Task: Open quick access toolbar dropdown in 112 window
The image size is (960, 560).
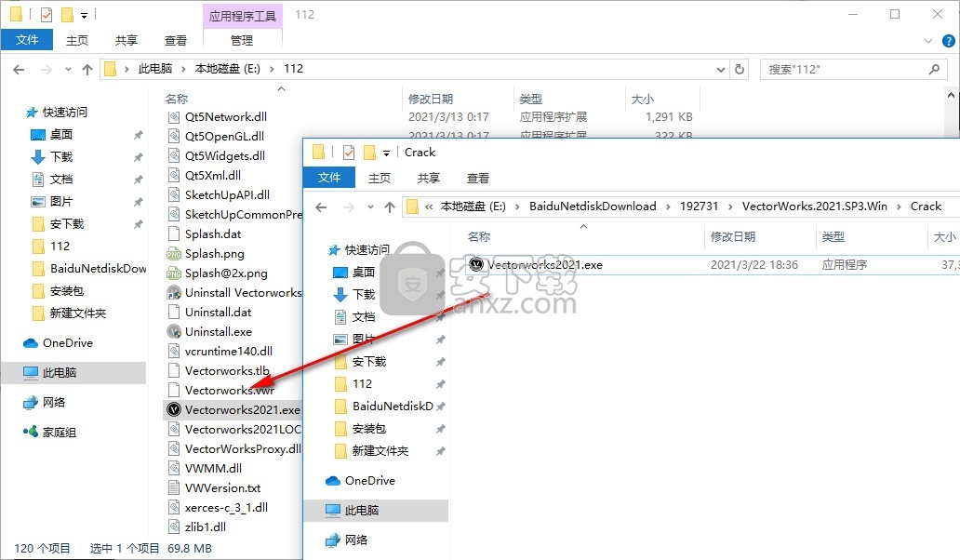Action: pos(84,15)
